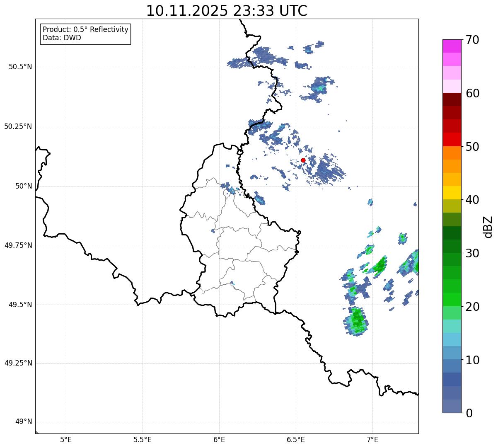The image size is (498, 448).
Task: Click the 'Data: DWD' label
Action: coord(62,38)
